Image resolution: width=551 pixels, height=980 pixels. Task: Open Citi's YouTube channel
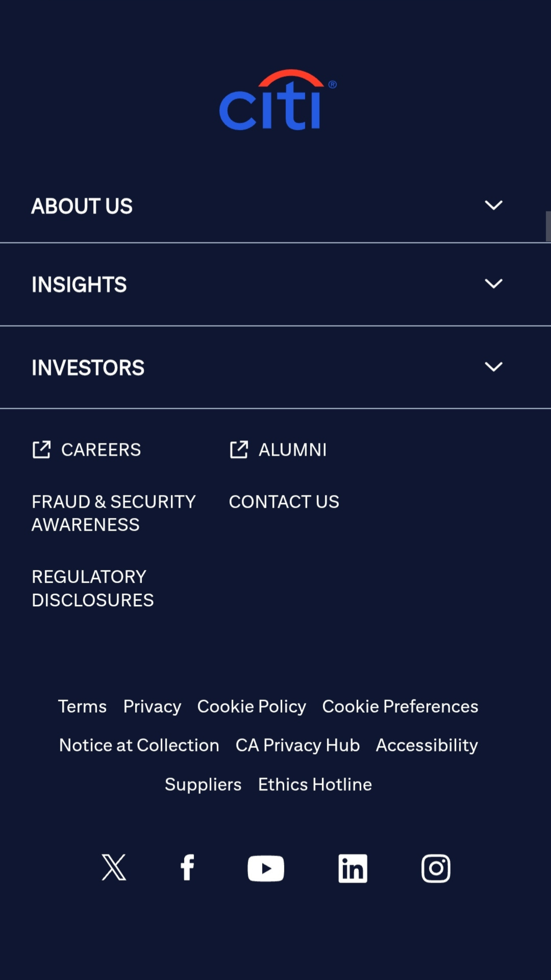click(265, 868)
